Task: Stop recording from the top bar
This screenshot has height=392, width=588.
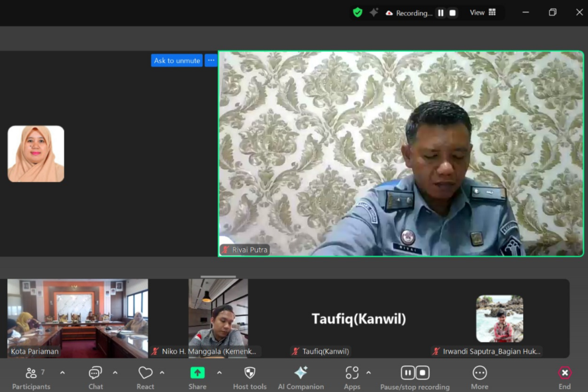Action: (x=453, y=13)
